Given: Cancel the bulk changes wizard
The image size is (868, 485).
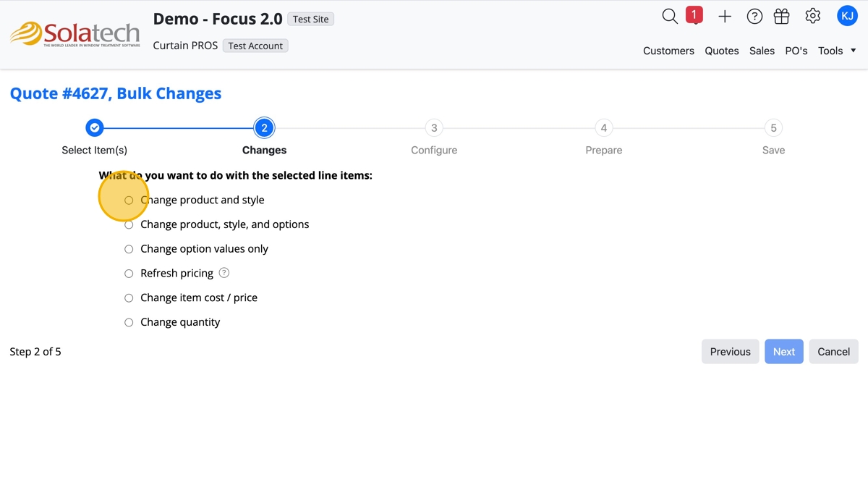Looking at the screenshot, I should pos(833,352).
